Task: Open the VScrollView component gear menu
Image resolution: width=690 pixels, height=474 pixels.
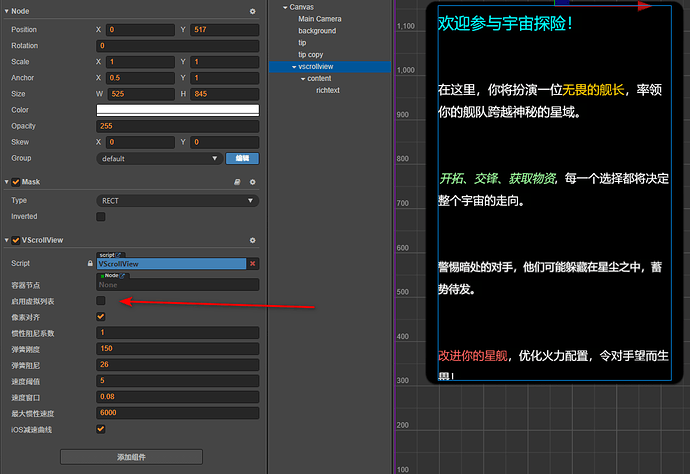Action: [x=253, y=240]
